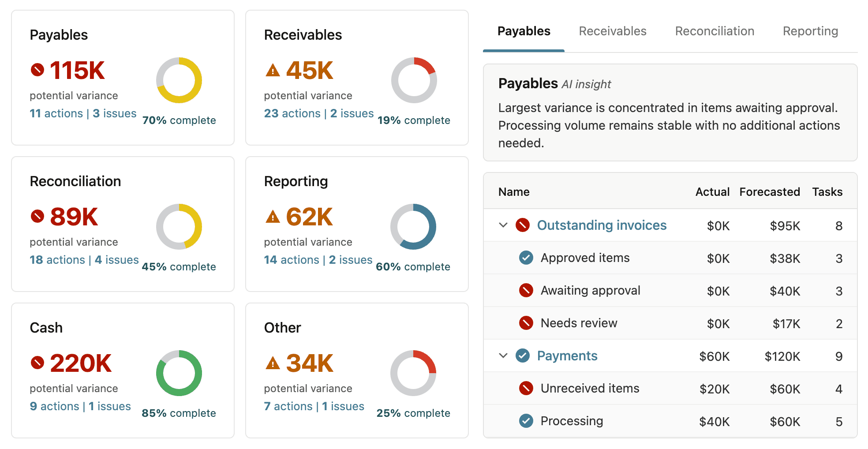Viewport: 868px width, 449px height.
Task: Click the blocked status icon beside Outstanding invoices
Action: pos(523,225)
